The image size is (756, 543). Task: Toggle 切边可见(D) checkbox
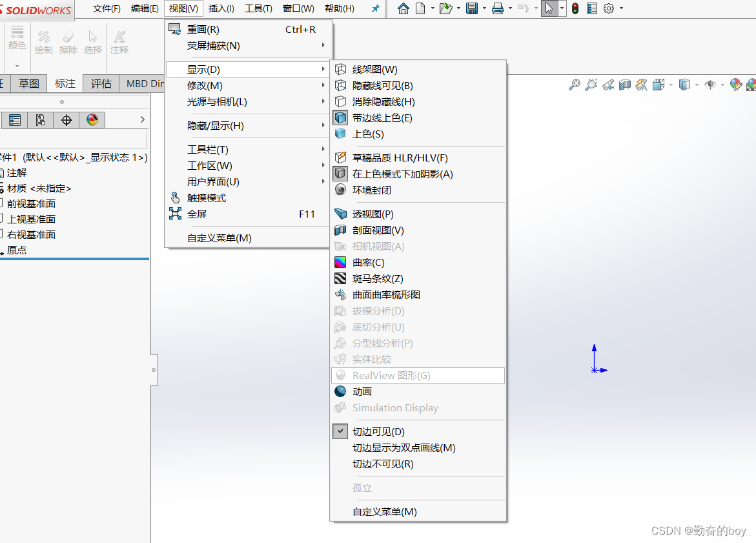click(418, 431)
